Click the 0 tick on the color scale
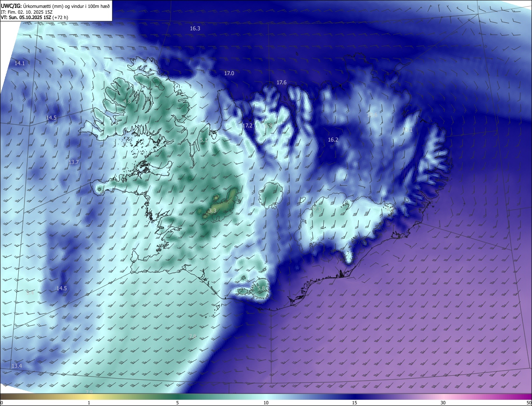This screenshot has height=406, width=532. [x=2, y=403]
